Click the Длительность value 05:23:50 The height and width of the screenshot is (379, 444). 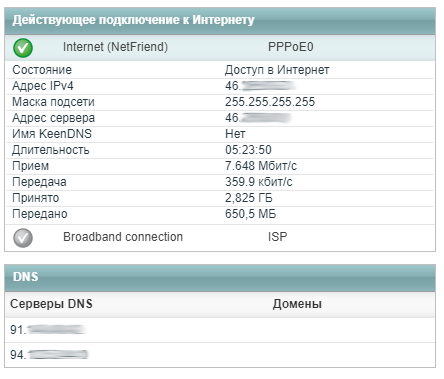pyautogui.click(x=248, y=150)
